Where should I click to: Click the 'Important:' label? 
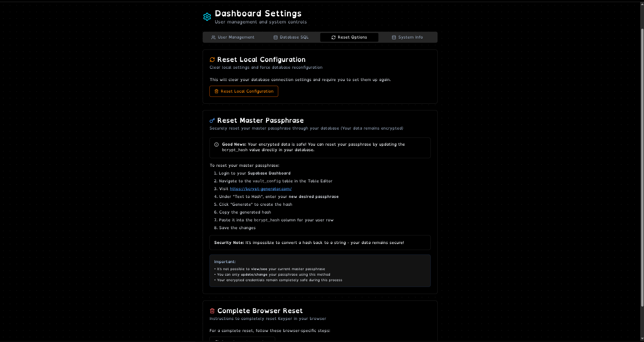click(225, 262)
